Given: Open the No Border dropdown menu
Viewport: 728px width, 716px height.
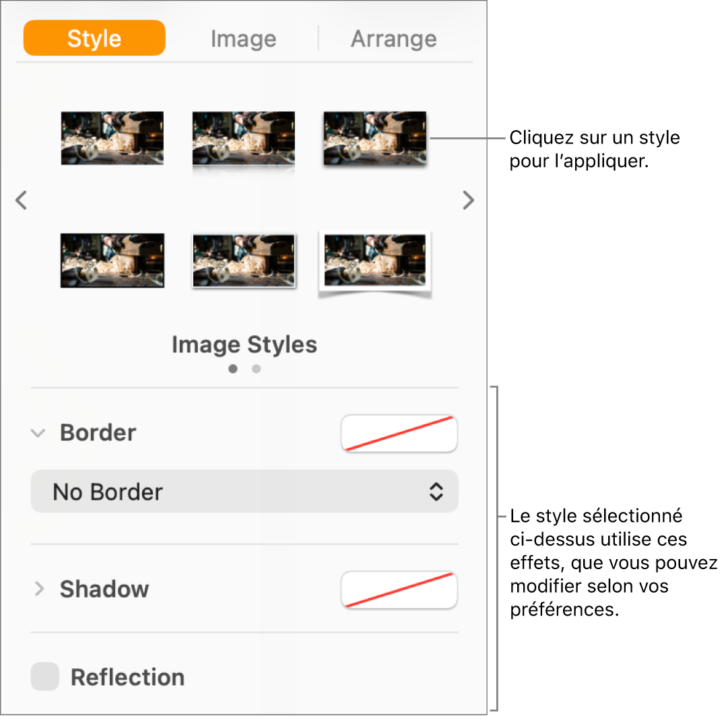Looking at the screenshot, I should click(244, 492).
